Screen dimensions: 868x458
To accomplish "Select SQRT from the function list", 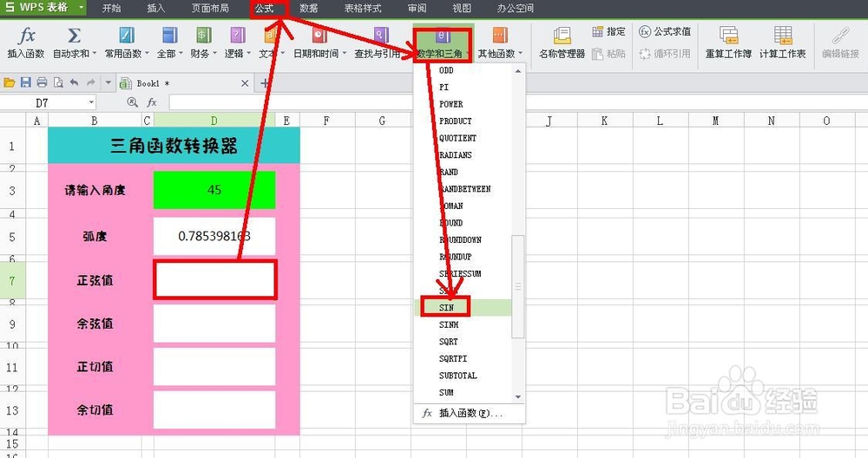I will coord(449,342).
